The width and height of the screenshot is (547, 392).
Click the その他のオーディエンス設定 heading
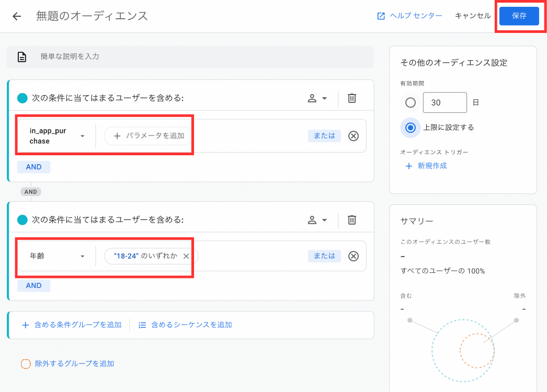[x=454, y=63]
